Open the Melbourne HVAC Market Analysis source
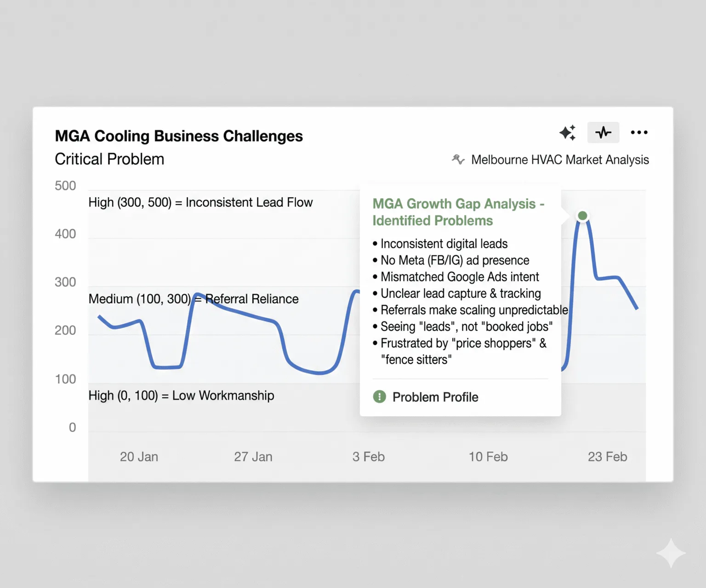The width and height of the screenshot is (706, 588). pyautogui.click(x=560, y=159)
